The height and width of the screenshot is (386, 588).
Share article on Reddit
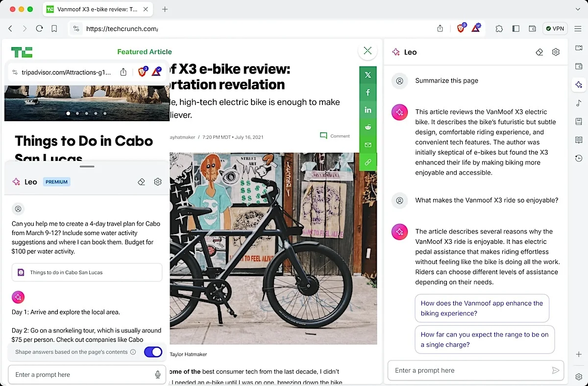[x=368, y=127]
